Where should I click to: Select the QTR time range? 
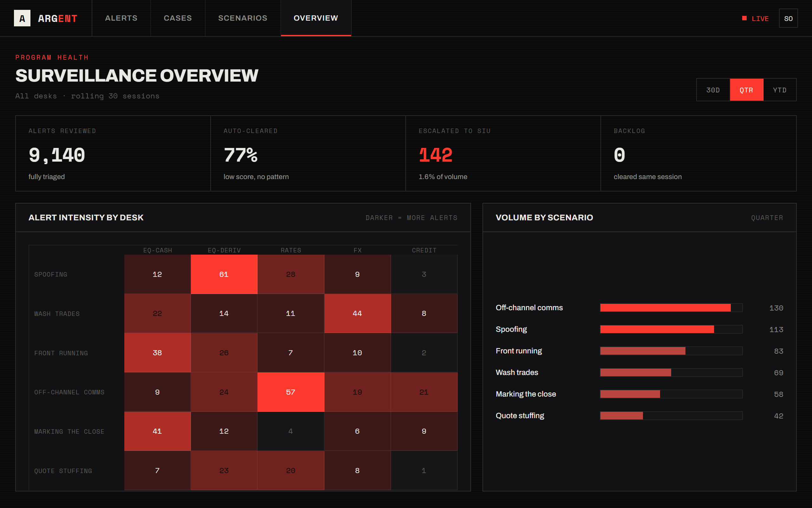pos(746,90)
